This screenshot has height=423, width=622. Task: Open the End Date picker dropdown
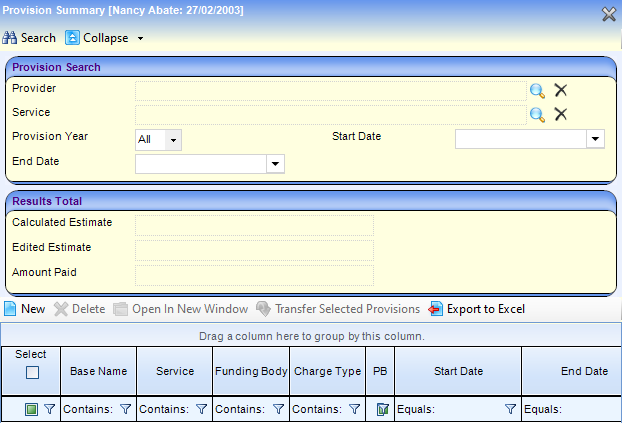275,163
